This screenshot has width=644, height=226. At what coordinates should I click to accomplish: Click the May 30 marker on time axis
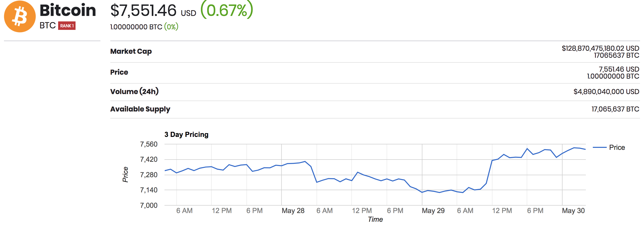click(x=573, y=211)
